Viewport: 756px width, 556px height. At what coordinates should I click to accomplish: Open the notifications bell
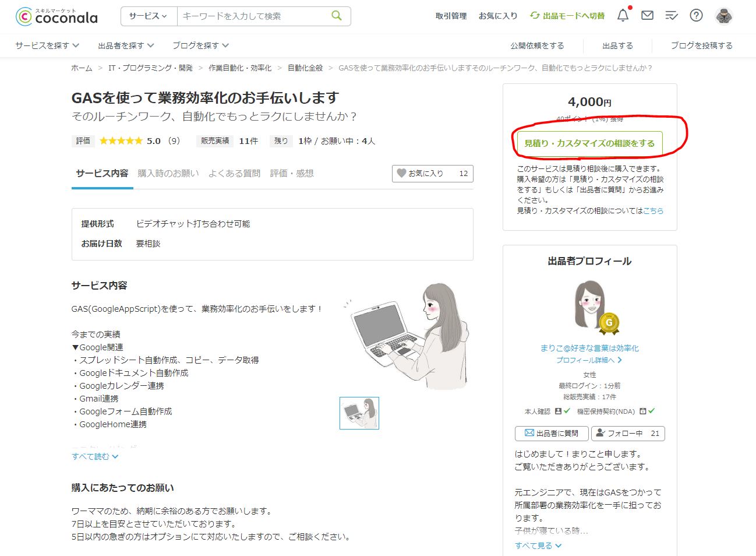click(623, 16)
